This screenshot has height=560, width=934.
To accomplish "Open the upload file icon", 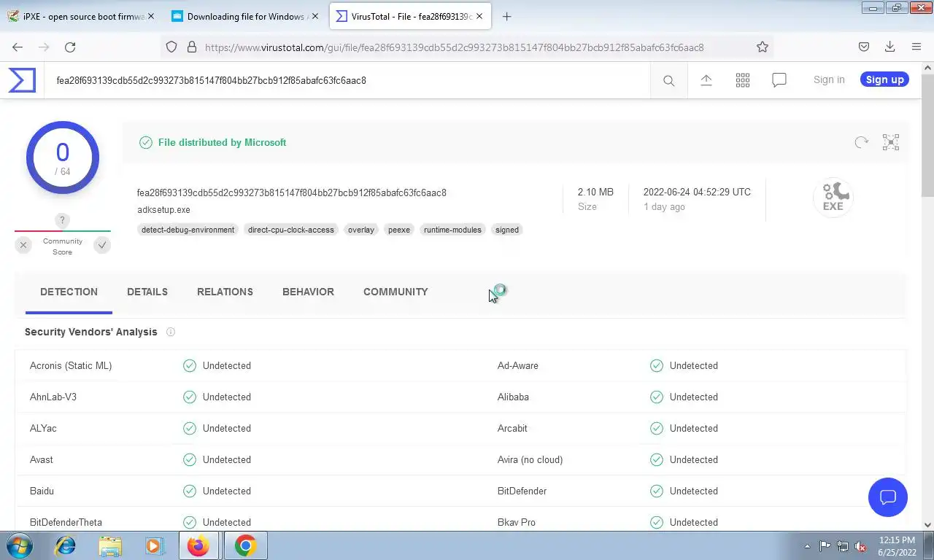I will tap(706, 80).
